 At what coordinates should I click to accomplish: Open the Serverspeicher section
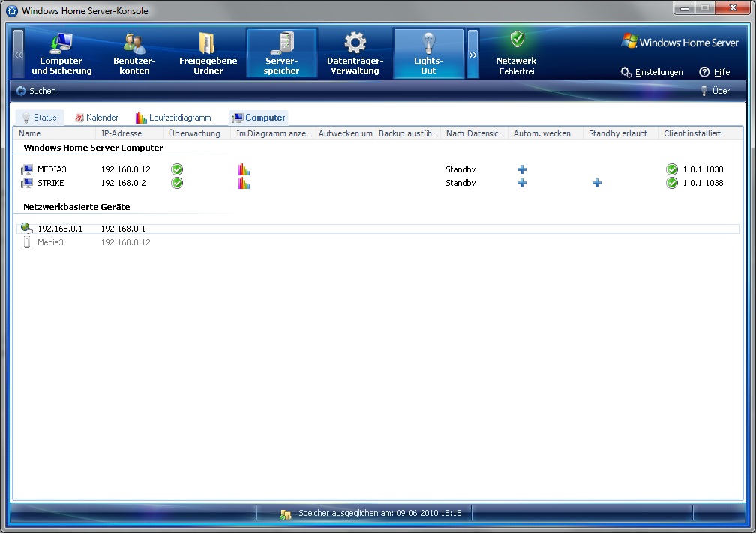coord(281,53)
